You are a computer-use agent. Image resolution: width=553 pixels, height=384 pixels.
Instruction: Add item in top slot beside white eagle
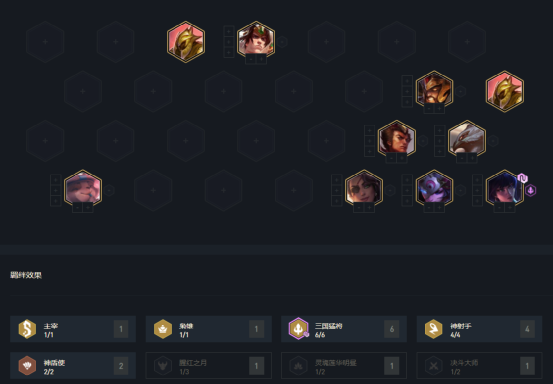[x=439, y=130]
